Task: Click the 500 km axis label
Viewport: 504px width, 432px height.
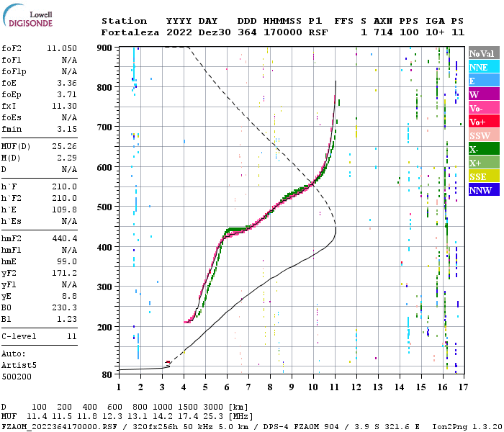Action: coord(104,207)
